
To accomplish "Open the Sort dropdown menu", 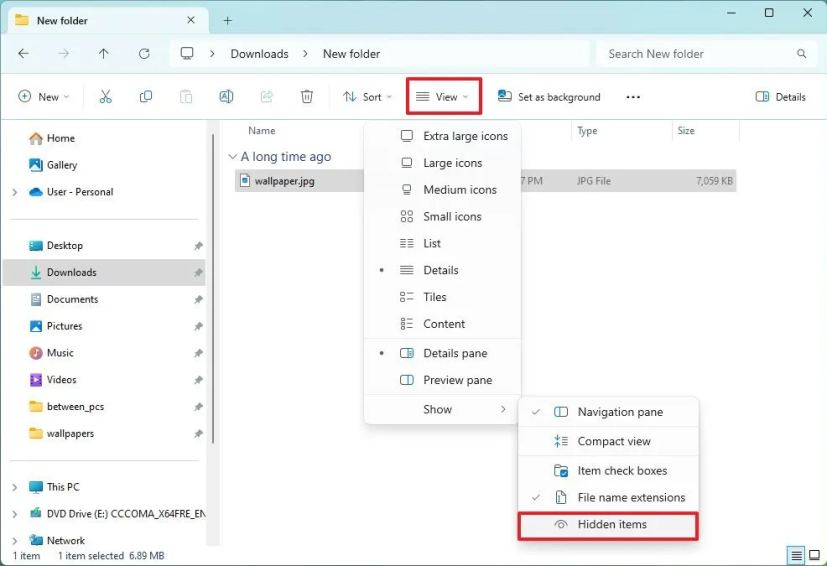I will point(367,97).
